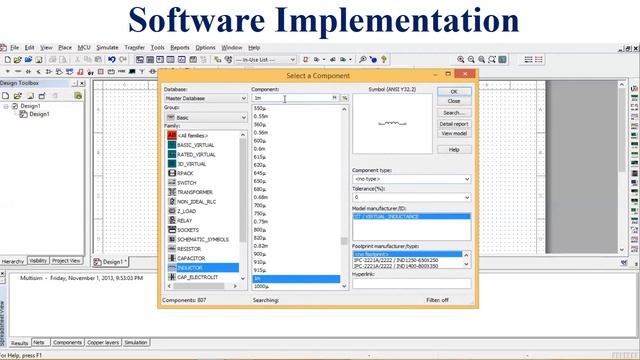The height and width of the screenshot is (360, 640).
Task: Open the Options menu
Action: tap(205, 48)
